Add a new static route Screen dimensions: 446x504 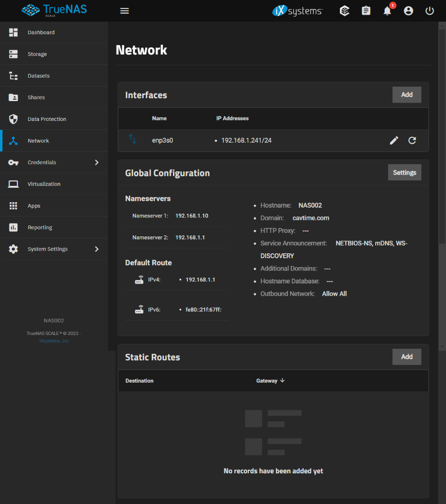[x=406, y=357]
